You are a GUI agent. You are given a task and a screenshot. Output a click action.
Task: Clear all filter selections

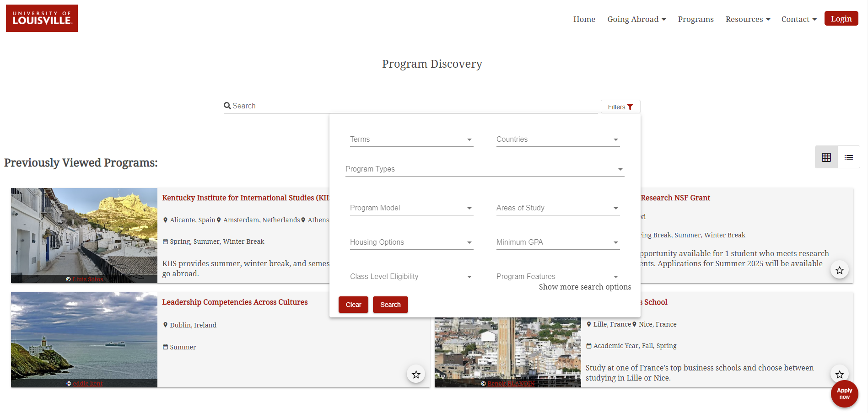(x=353, y=305)
